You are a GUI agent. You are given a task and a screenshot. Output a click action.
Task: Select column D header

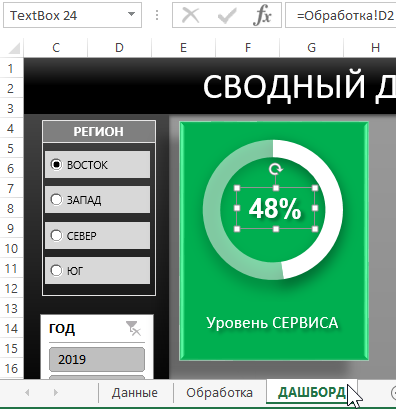[x=119, y=48]
